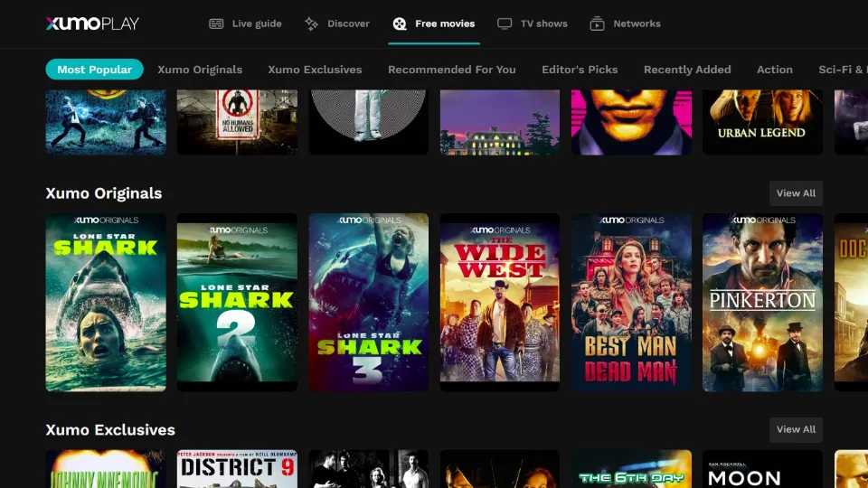This screenshot has height=488, width=868.
Task: Select the Sci-Fi genre tab
Action: (843, 70)
